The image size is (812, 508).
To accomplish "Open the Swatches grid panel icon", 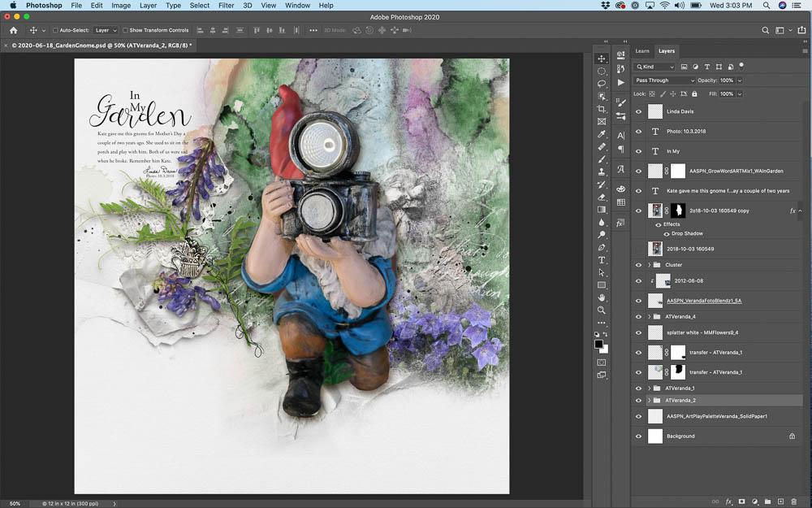I will click(621, 202).
